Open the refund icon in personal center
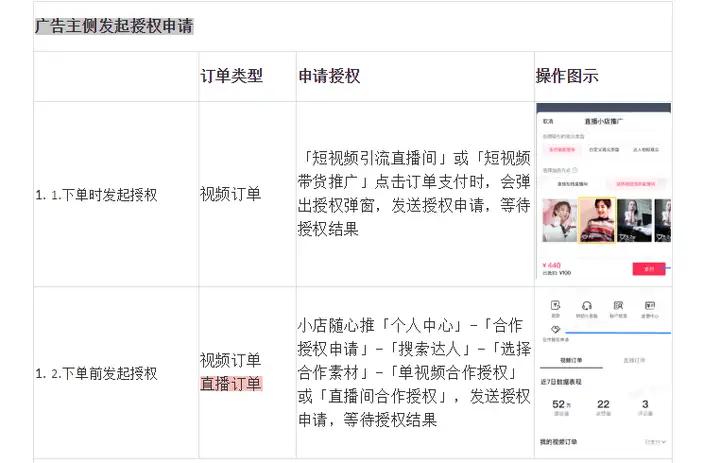Image resolution: width=720 pixels, height=463 pixels. (556, 305)
